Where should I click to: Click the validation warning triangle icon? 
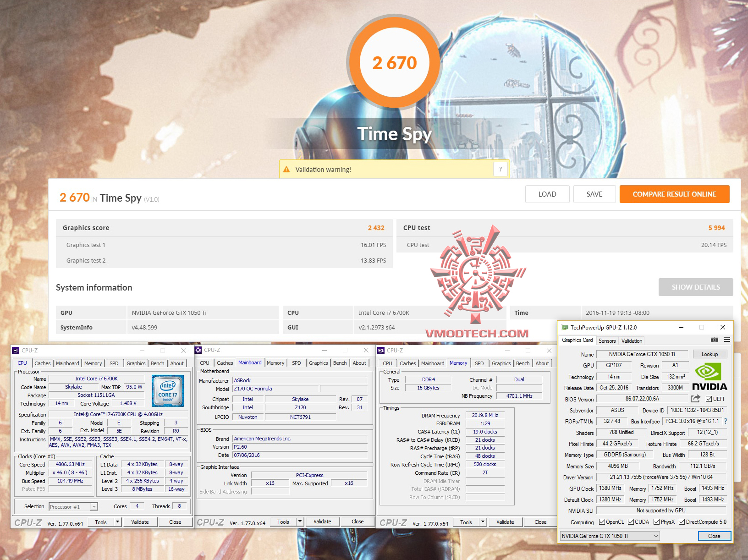(x=286, y=170)
